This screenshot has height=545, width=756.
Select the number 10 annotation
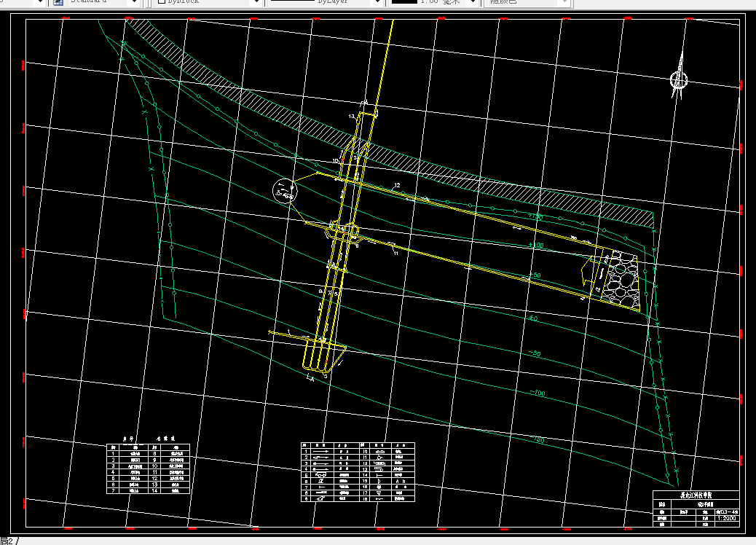(x=336, y=161)
